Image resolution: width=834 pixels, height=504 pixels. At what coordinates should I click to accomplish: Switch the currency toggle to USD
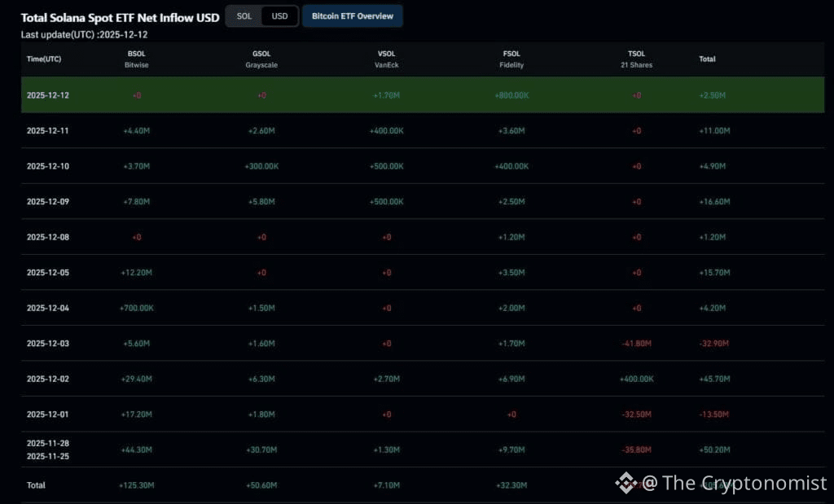pyautogui.click(x=279, y=15)
